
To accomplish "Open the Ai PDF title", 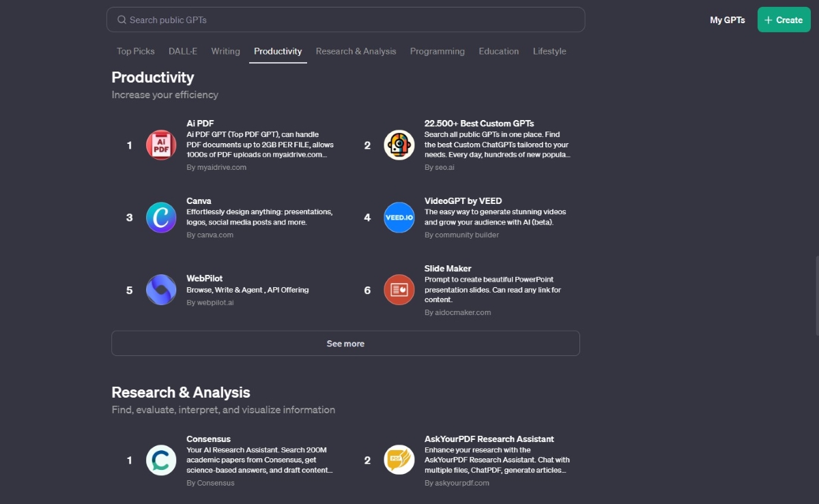I will click(201, 123).
